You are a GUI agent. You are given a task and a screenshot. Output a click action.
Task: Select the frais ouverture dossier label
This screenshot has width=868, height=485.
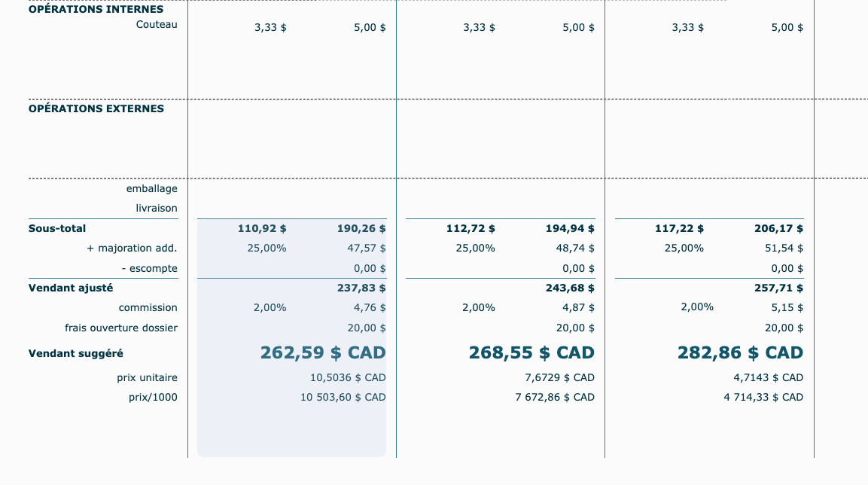click(x=121, y=328)
